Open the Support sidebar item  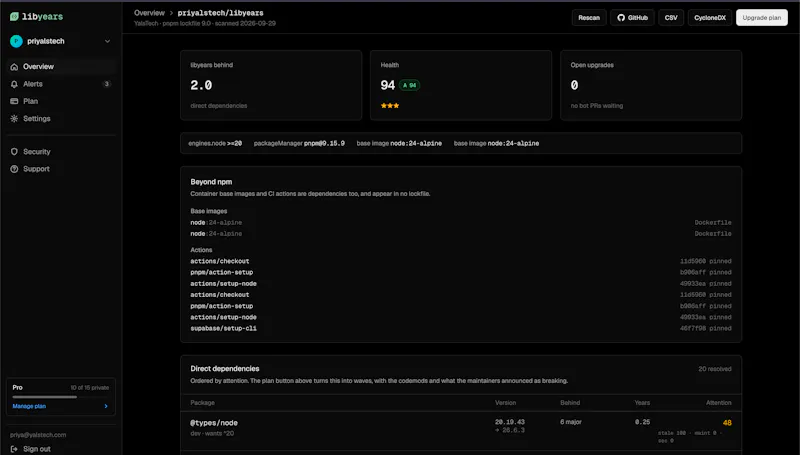coord(61,169)
